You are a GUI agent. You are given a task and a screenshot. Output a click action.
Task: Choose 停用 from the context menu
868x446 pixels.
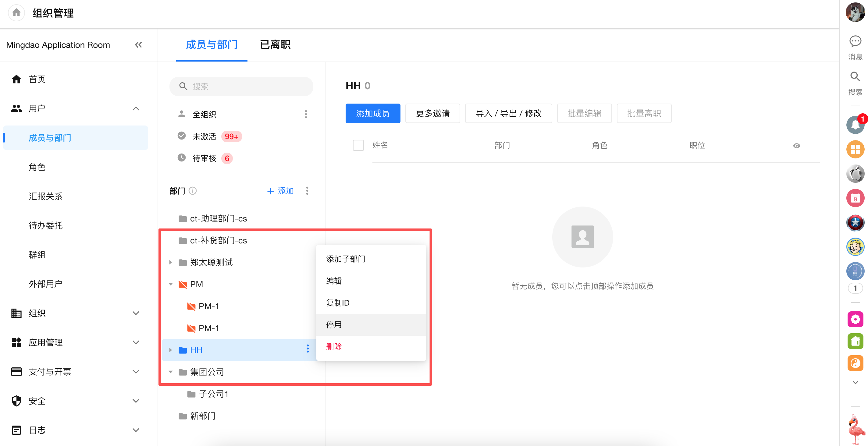[x=334, y=324]
